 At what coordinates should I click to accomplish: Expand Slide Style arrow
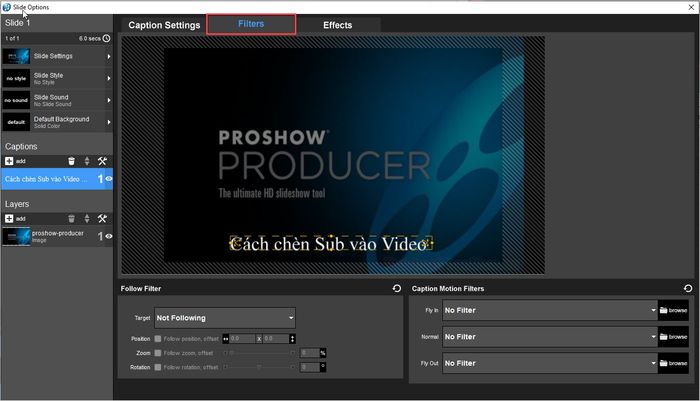(x=108, y=78)
